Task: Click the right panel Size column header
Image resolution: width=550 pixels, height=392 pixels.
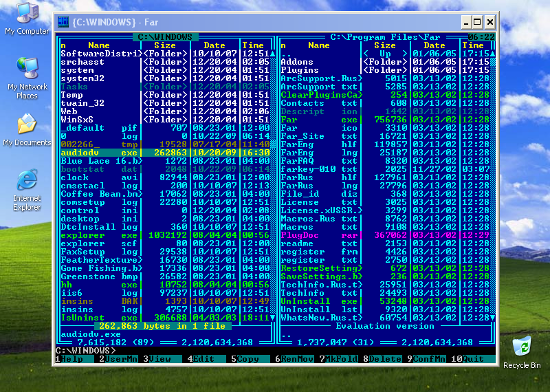Action: click(x=385, y=45)
